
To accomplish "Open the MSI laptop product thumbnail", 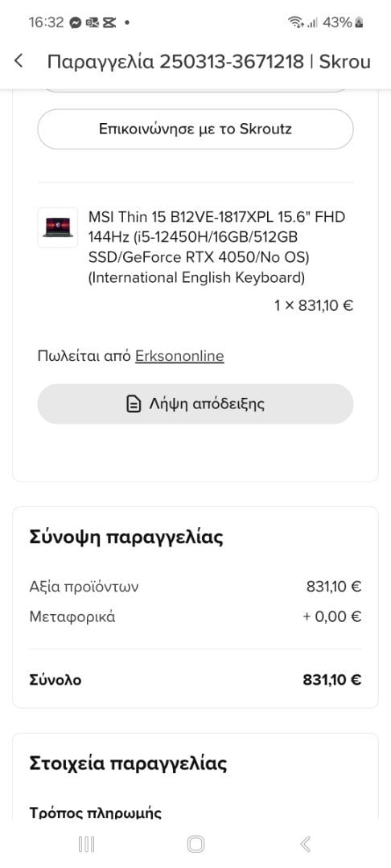I will (x=58, y=227).
